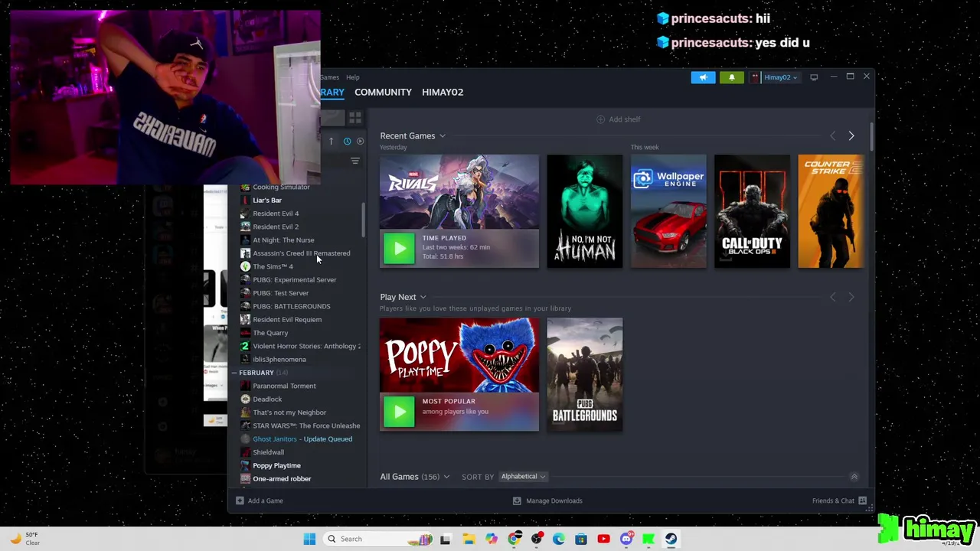Open YouTube app from taskbar
Screen dimensions: 980x551
603,539
